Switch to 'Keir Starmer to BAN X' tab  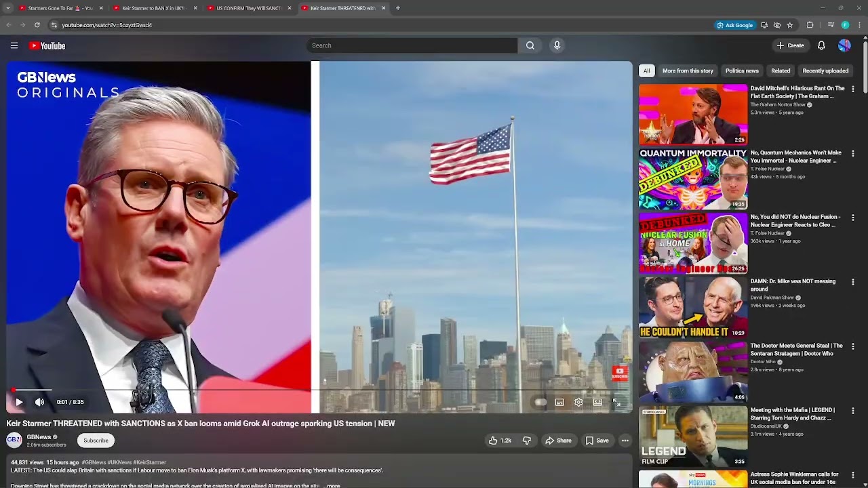[155, 8]
